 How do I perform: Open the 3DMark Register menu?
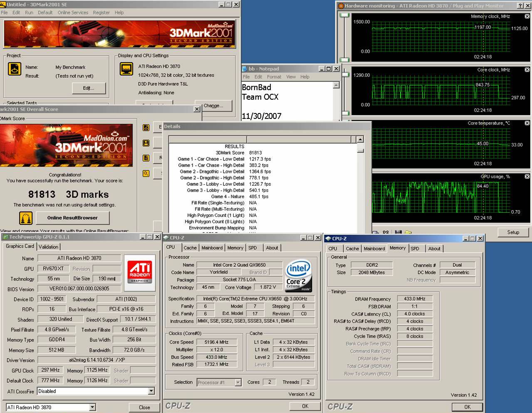click(x=101, y=12)
